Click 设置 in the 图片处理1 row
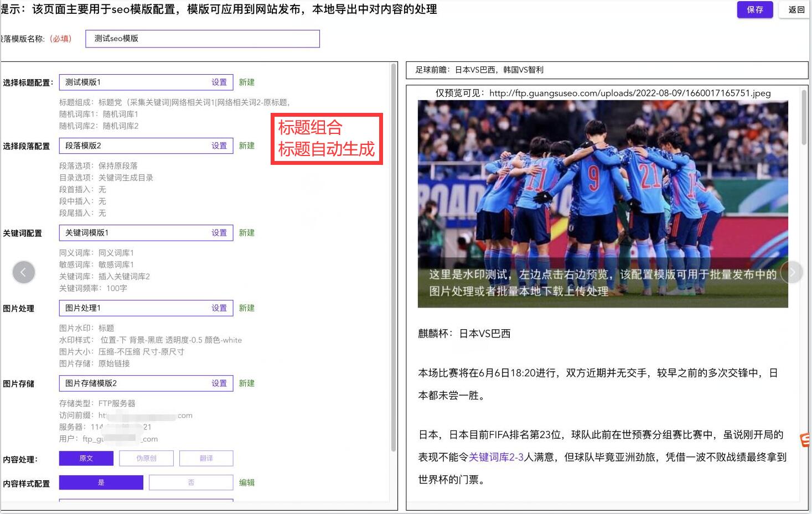Screen dimensions: 812x514 point(219,308)
